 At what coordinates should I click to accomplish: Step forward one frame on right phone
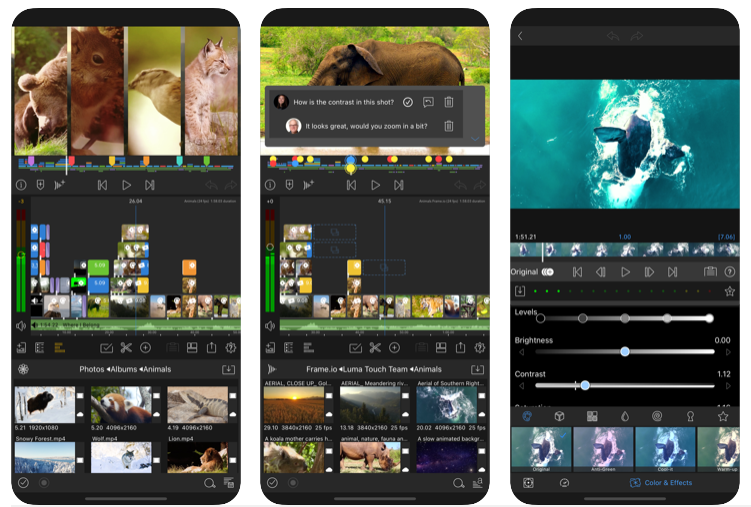pyautogui.click(x=649, y=272)
